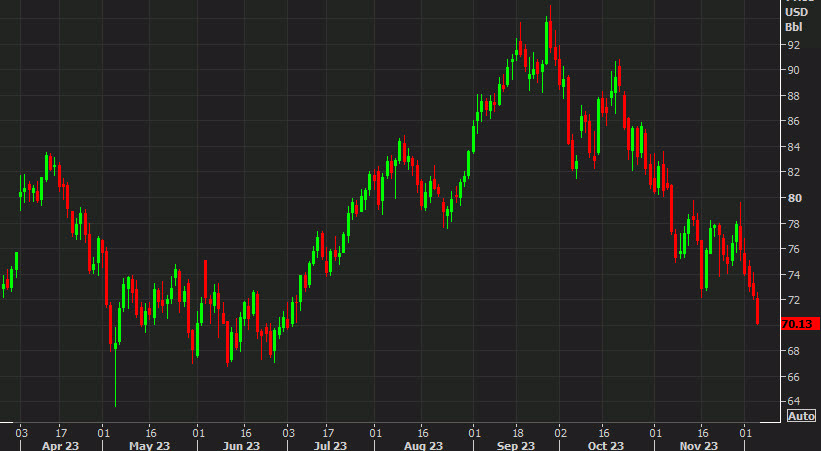Image resolution: width=821 pixels, height=451 pixels.
Task: Click the 78 price axis label
Action: click(793, 224)
